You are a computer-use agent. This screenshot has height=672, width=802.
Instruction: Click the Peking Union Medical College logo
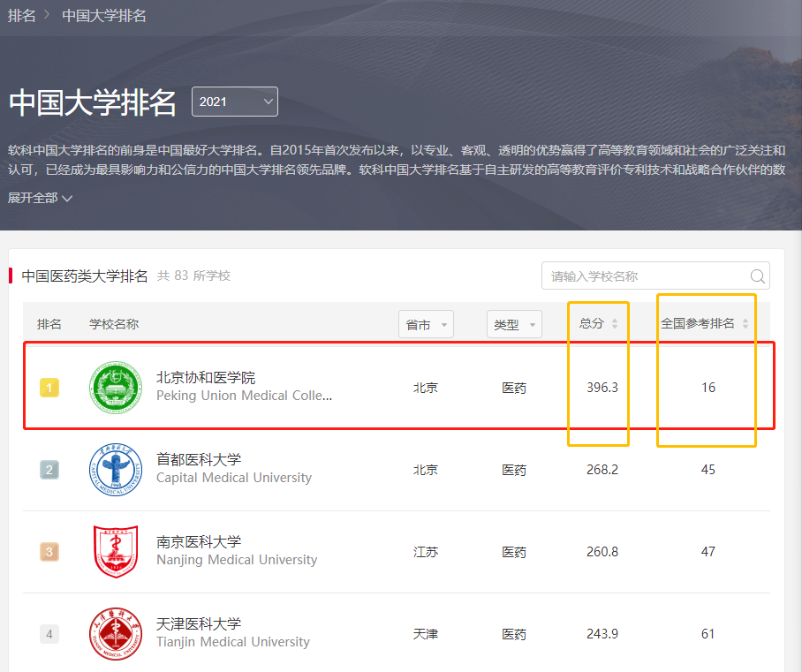[x=116, y=387]
